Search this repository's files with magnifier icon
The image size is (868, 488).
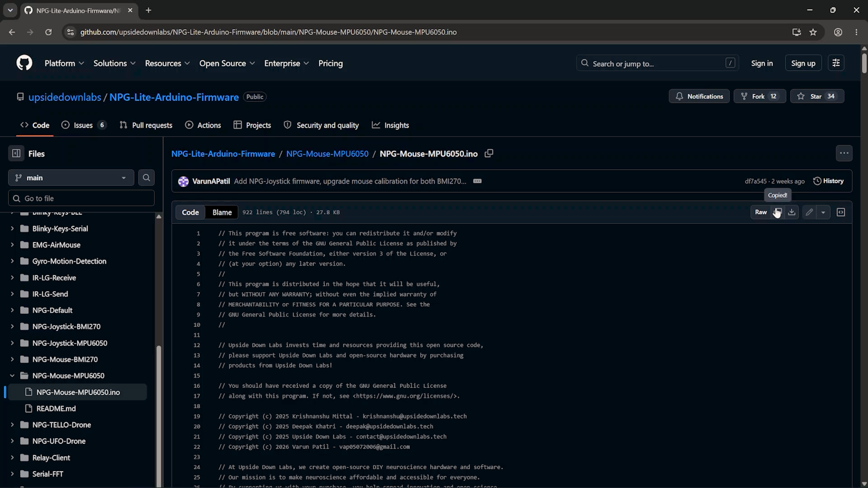click(x=146, y=177)
